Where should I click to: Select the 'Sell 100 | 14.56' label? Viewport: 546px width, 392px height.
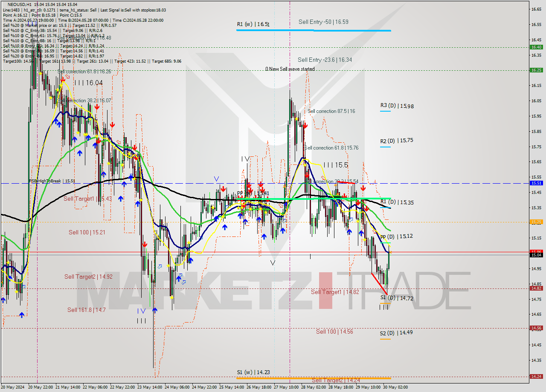click(x=334, y=331)
